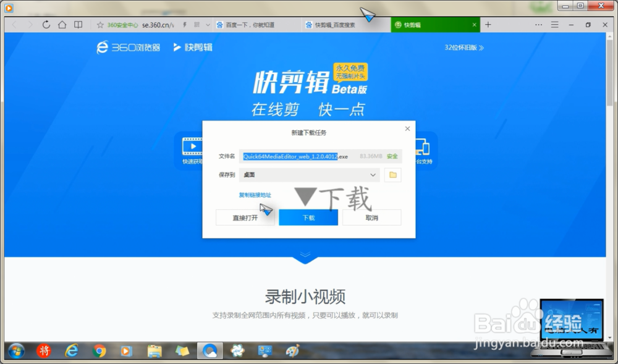Switch to the 快剪辑_百度搜索 tab
The height and width of the screenshot is (364, 618).
click(x=346, y=25)
